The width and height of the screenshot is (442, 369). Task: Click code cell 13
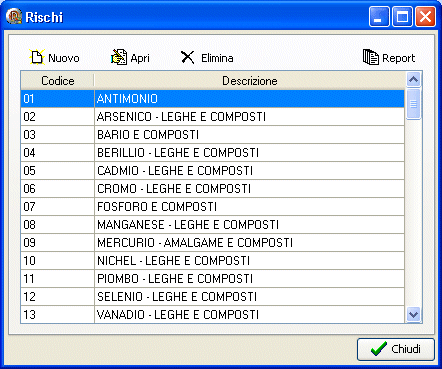(57, 314)
